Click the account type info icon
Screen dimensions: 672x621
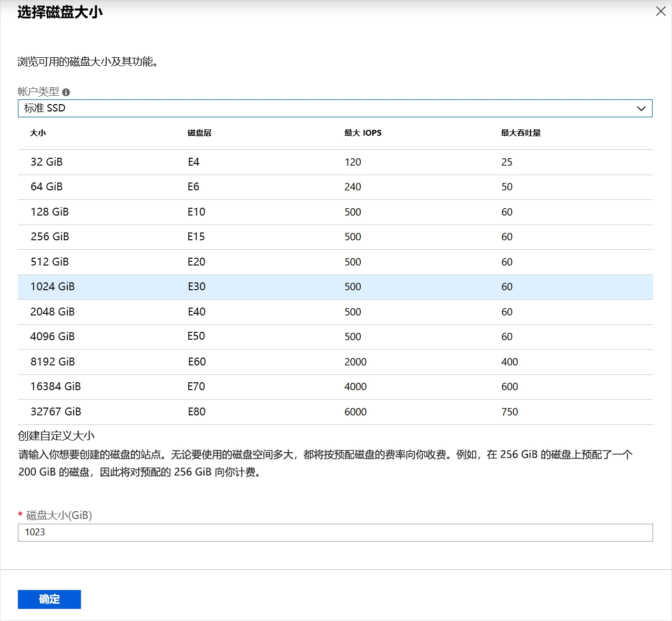click(x=66, y=92)
